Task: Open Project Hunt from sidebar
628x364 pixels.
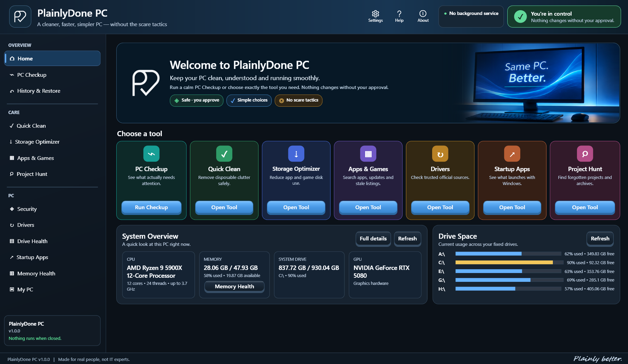Action: pos(52,174)
